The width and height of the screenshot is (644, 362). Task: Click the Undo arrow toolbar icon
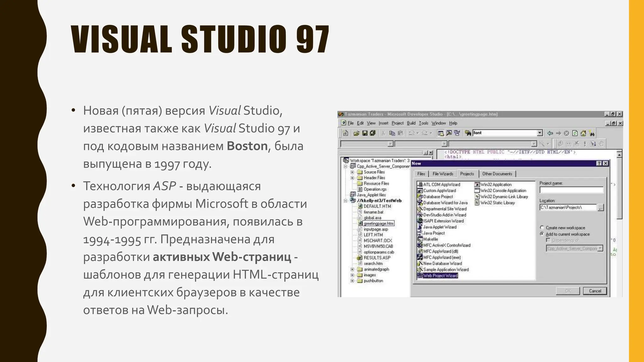[411, 133]
